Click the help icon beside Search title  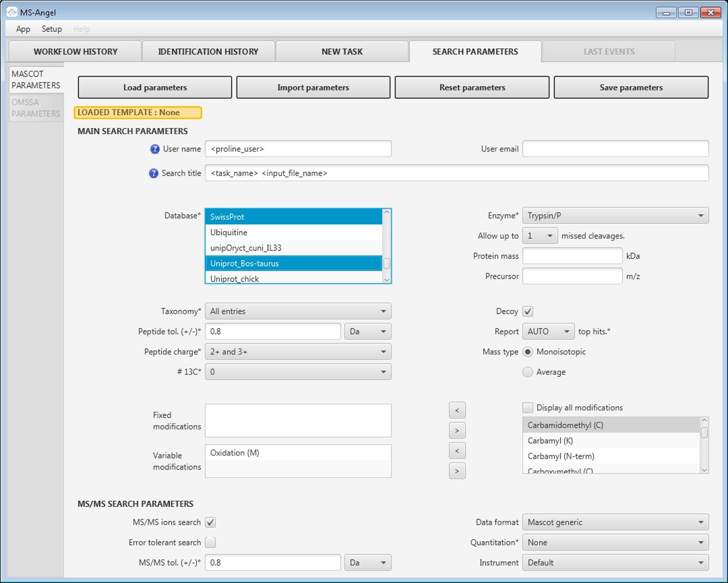153,174
